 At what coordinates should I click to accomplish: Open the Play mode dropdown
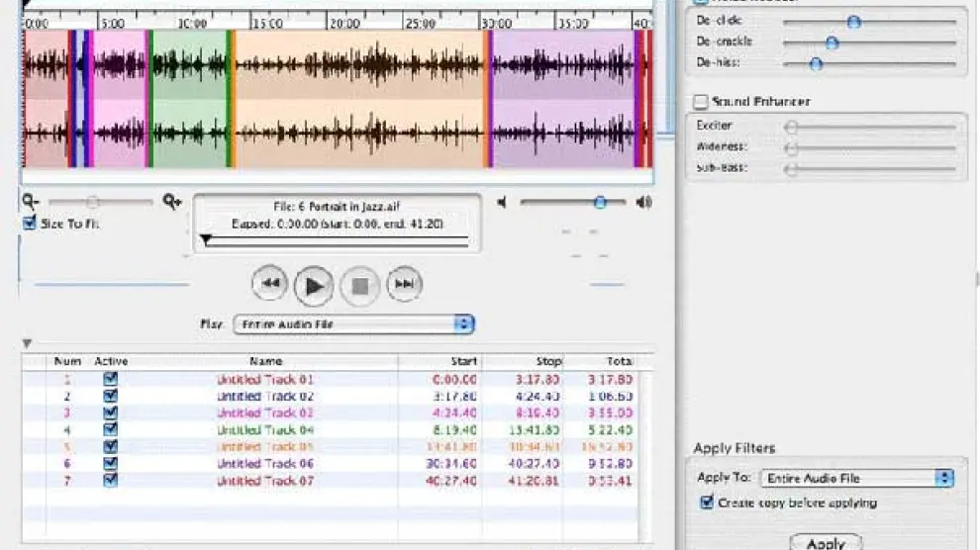[x=353, y=323]
